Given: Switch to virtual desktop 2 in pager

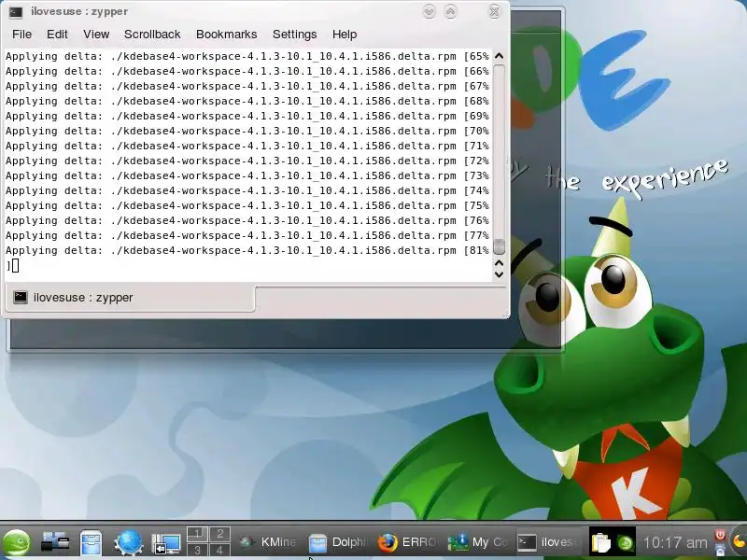Looking at the screenshot, I should pos(219,534).
